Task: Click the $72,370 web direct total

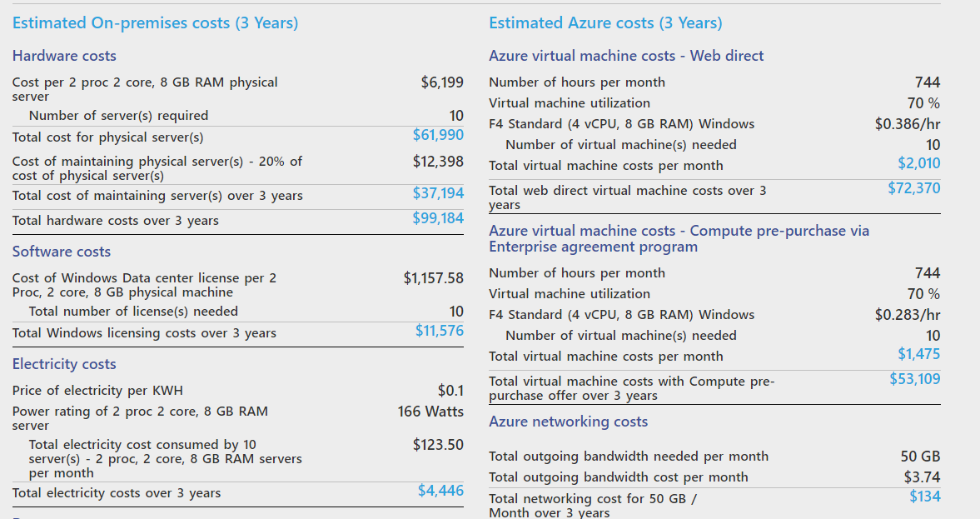Action: point(913,188)
